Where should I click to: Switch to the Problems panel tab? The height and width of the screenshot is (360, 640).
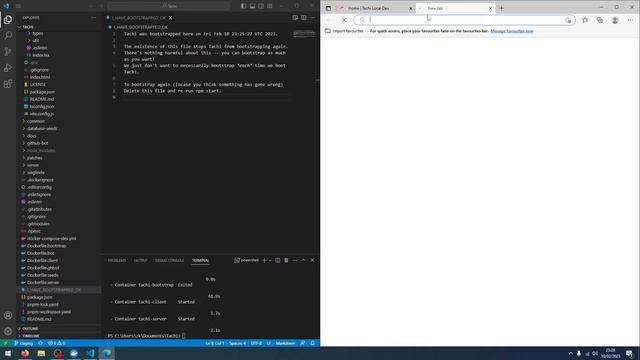point(117,260)
